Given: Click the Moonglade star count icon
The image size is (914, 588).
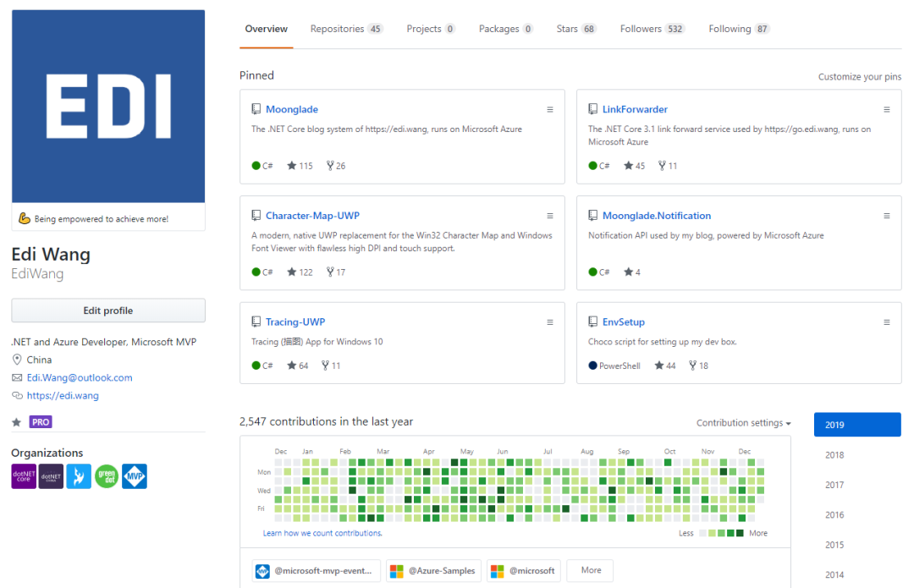Looking at the screenshot, I should click(292, 166).
